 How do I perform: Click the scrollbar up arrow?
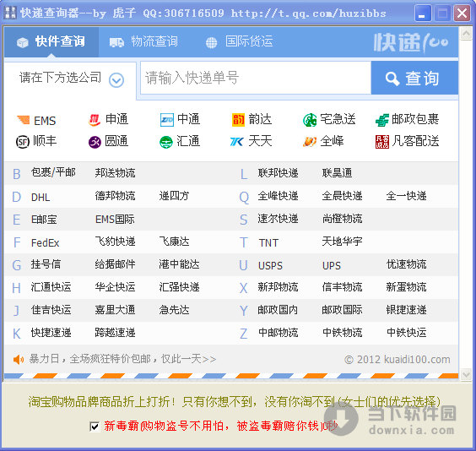pyautogui.click(x=466, y=34)
